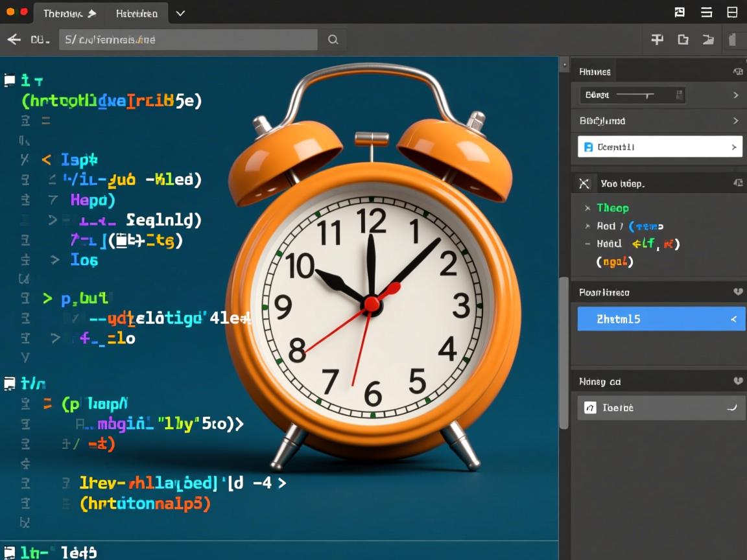This screenshot has width=747, height=560.
Task: Expand the code fold arrow beside "p_buf"
Action: click(x=47, y=298)
